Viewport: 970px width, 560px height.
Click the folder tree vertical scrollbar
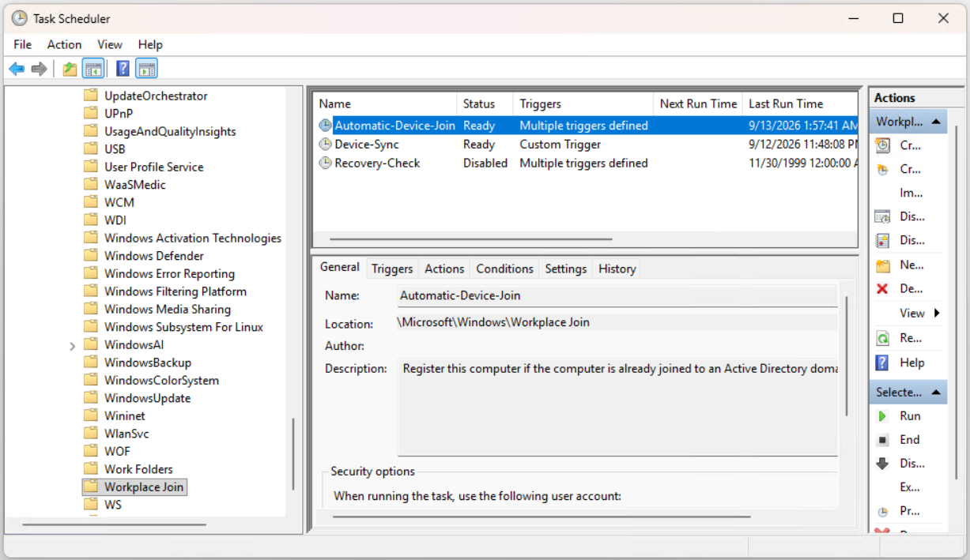(x=293, y=453)
